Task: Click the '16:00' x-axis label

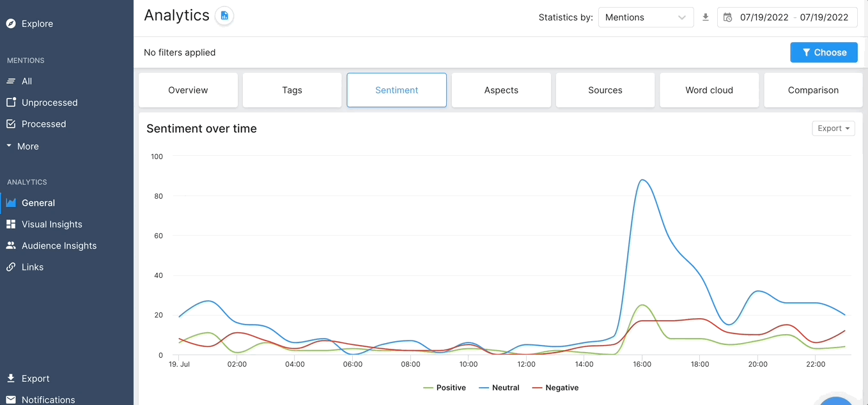Action: pyautogui.click(x=642, y=364)
